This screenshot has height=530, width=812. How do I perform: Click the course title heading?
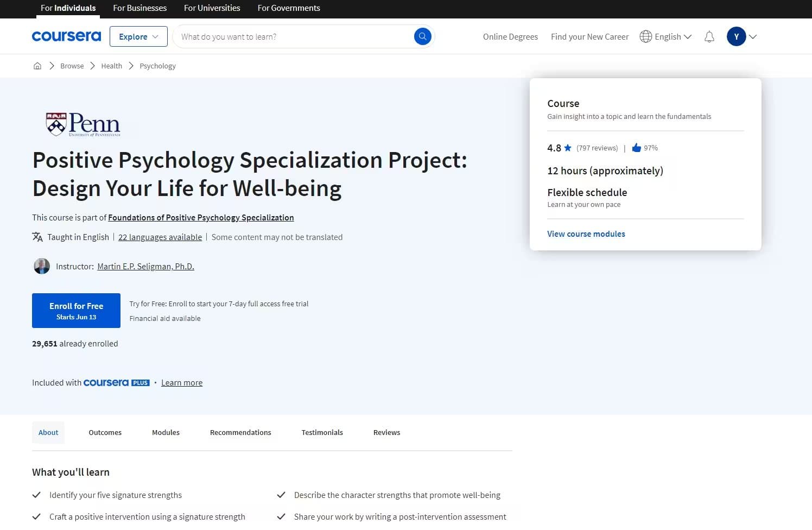[x=250, y=174]
